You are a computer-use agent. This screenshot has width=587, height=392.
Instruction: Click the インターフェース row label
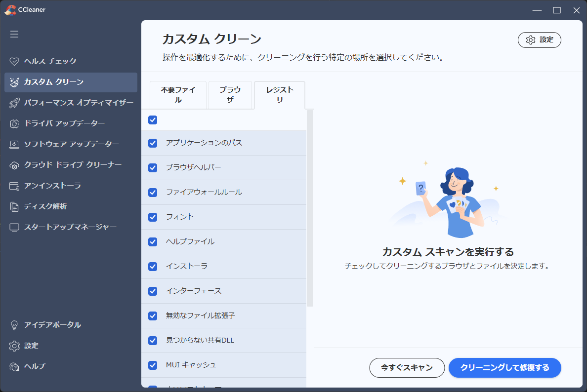[x=194, y=291]
